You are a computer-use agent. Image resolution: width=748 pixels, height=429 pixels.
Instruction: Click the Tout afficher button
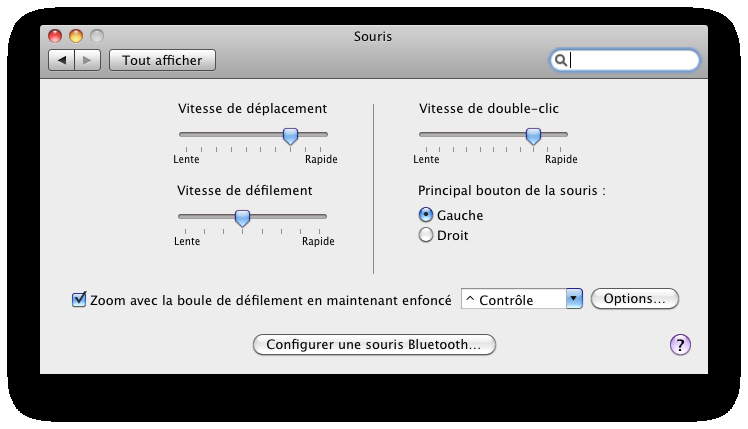pyautogui.click(x=162, y=61)
